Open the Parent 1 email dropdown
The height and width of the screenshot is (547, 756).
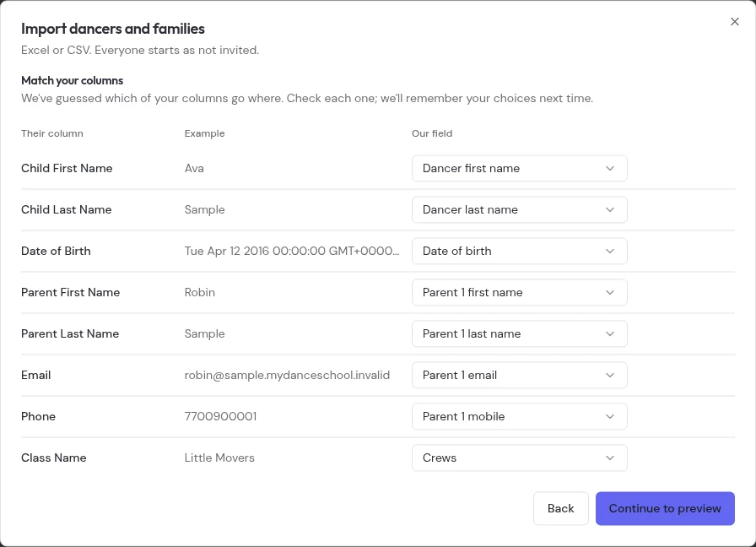(519, 376)
